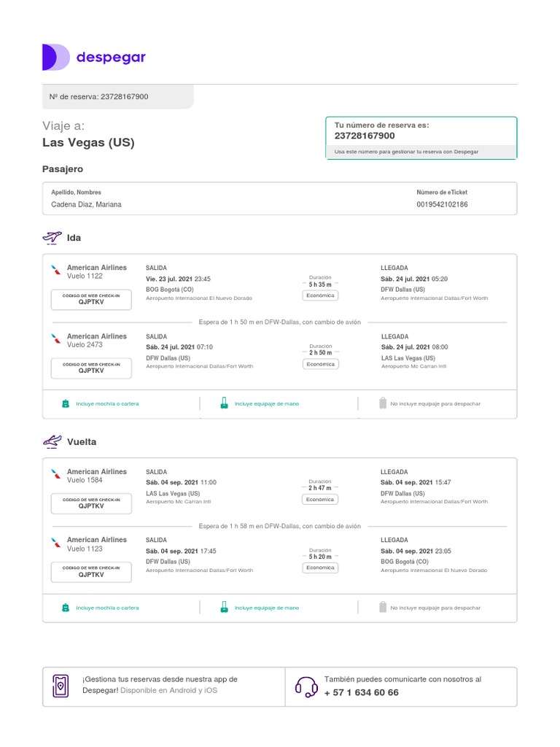This screenshot has width=560, height=747.
Task: Click American Airlines logo for Vuelo 1122
Action: click(56, 271)
